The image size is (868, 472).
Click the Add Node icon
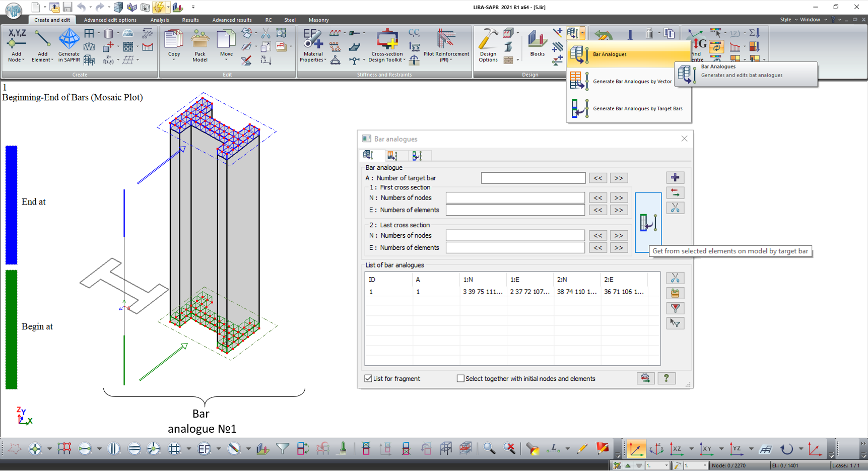tap(17, 41)
